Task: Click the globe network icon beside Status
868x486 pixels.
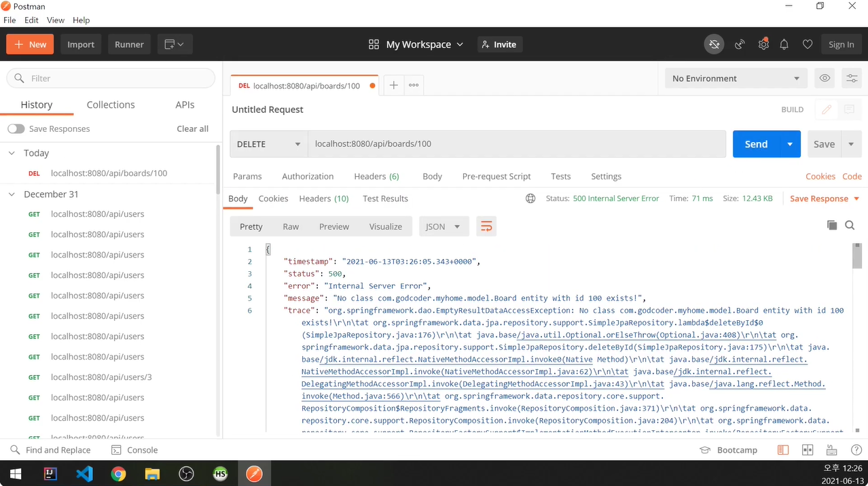Action: point(530,198)
